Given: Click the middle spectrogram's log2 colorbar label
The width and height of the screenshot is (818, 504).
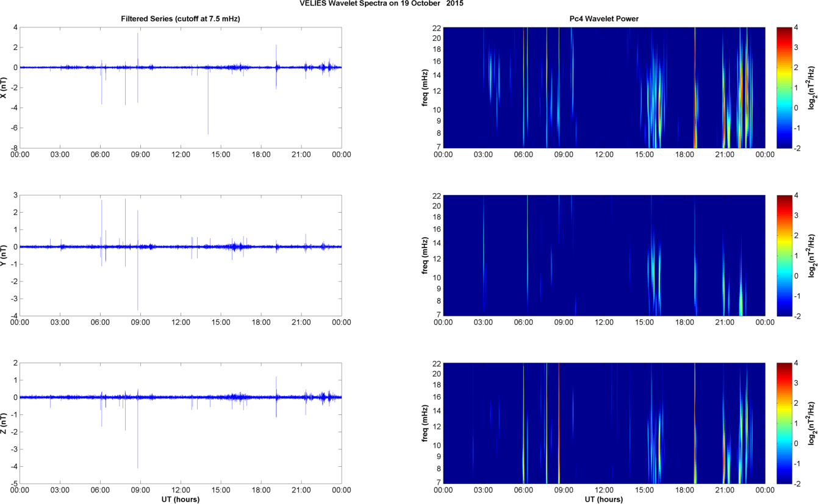Looking at the screenshot, I should [x=812, y=255].
